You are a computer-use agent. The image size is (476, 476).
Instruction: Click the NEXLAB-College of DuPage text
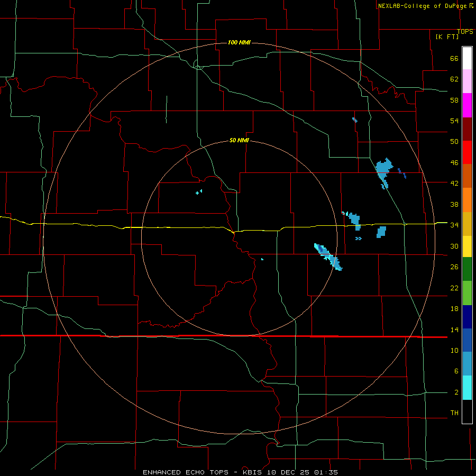pos(423,6)
